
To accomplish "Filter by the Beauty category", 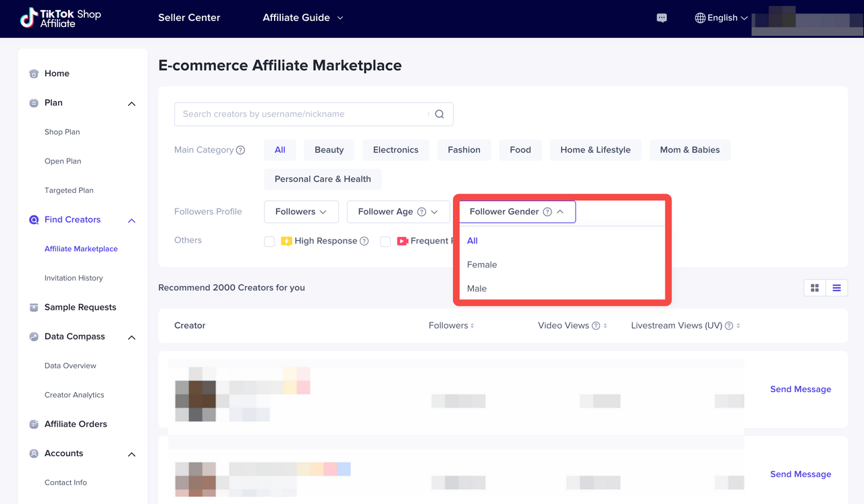I will pos(329,150).
